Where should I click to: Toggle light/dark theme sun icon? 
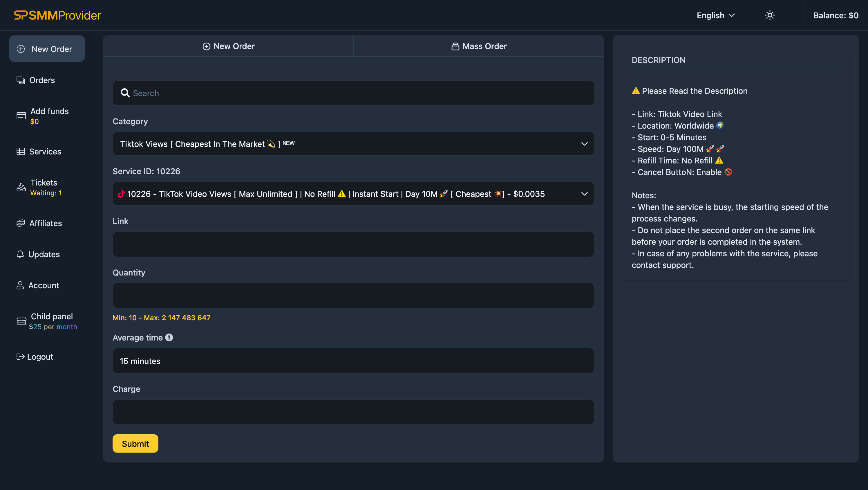click(x=770, y=15)
